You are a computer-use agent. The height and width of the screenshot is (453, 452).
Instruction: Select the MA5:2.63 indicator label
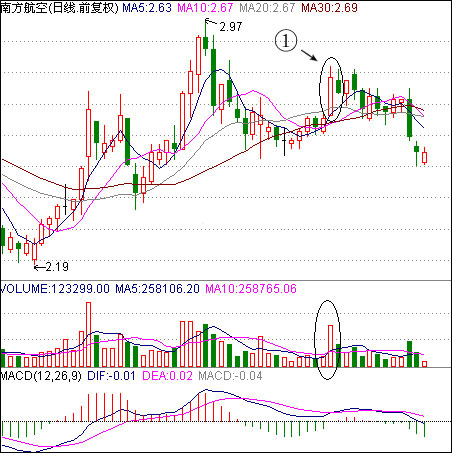pyautogui.click(x=147, y=7)
